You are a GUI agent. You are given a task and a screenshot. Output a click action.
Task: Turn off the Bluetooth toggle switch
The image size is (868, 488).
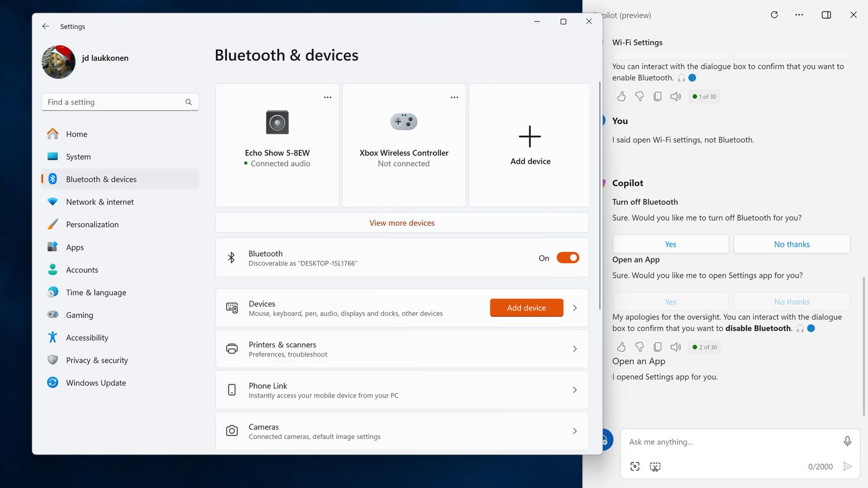(567, 258)
